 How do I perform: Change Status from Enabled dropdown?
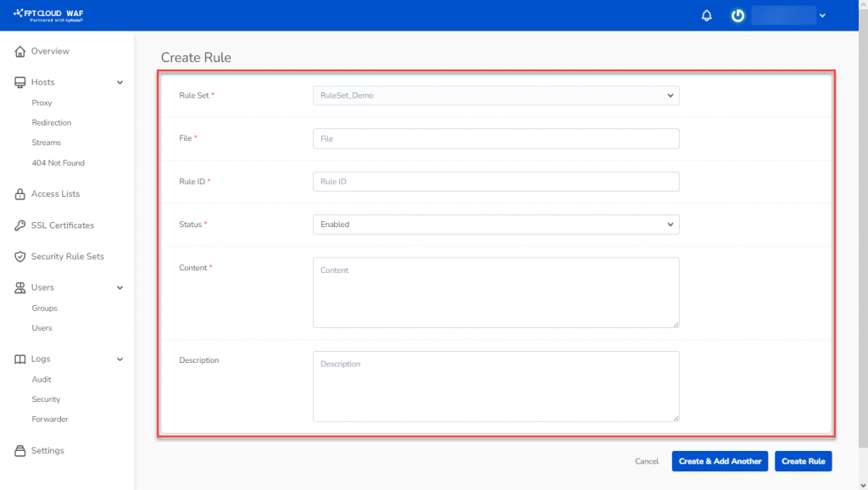point(495,224)
